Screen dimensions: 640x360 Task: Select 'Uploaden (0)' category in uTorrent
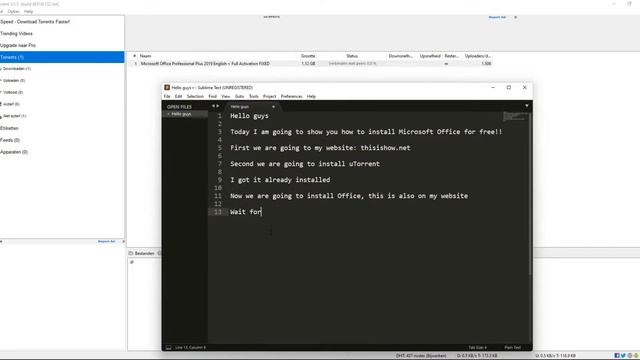pyautogui.click(x=14, y=80)
